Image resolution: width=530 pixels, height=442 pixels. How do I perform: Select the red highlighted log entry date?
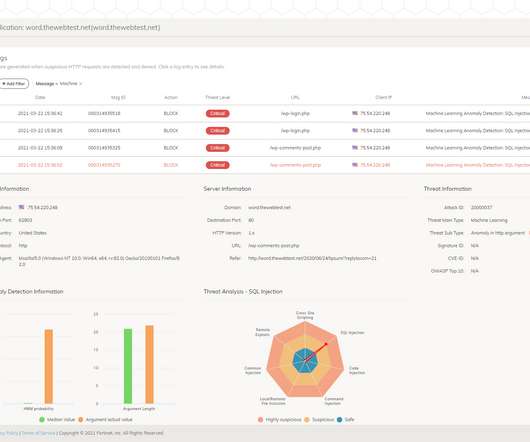pos(40,165)
